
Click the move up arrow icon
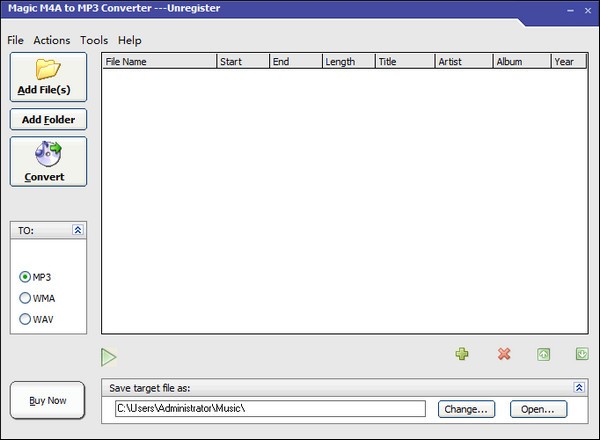tap(543, 354)
